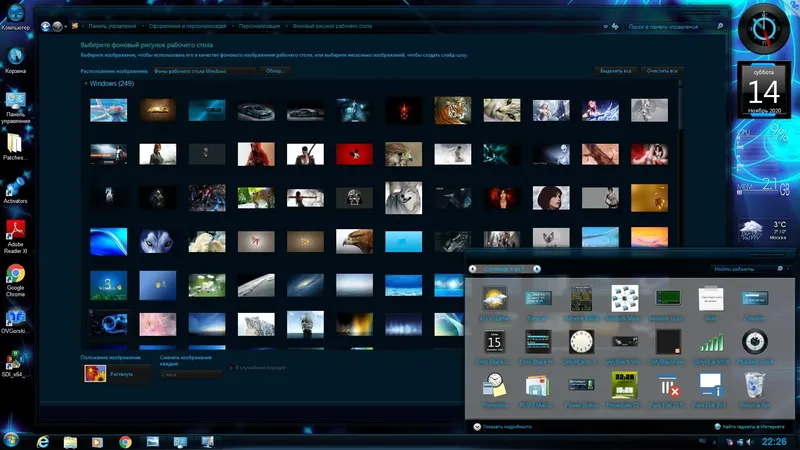Open Internet Explorer from the taskbar
800x450 pixels.
[x=43, y=441]
